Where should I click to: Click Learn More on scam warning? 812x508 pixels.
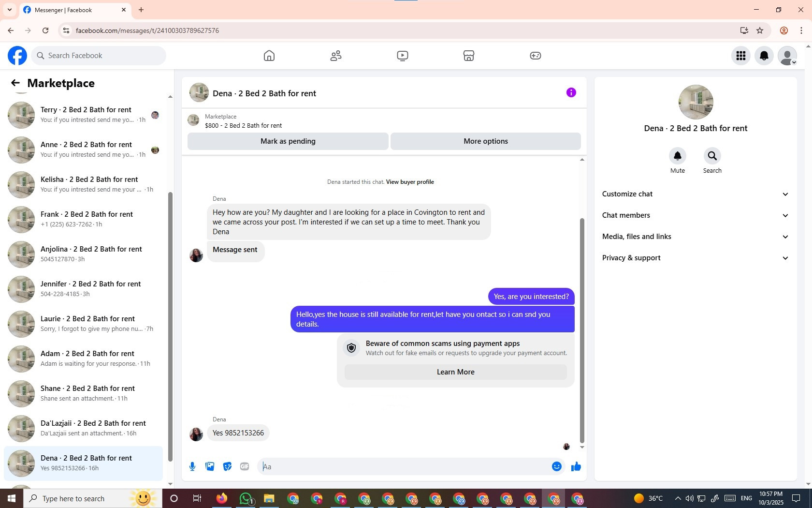click(456, 372)
